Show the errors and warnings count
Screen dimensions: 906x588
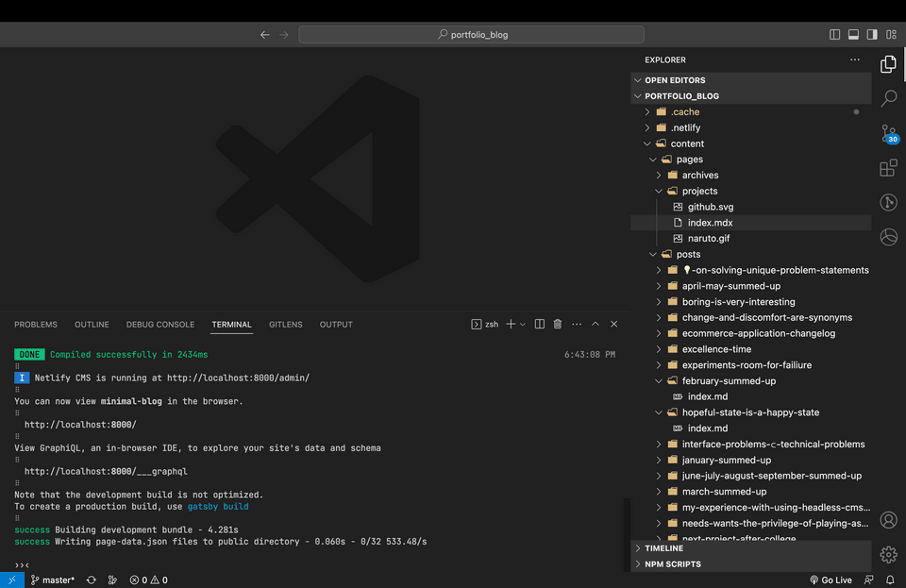coord(148,580)
